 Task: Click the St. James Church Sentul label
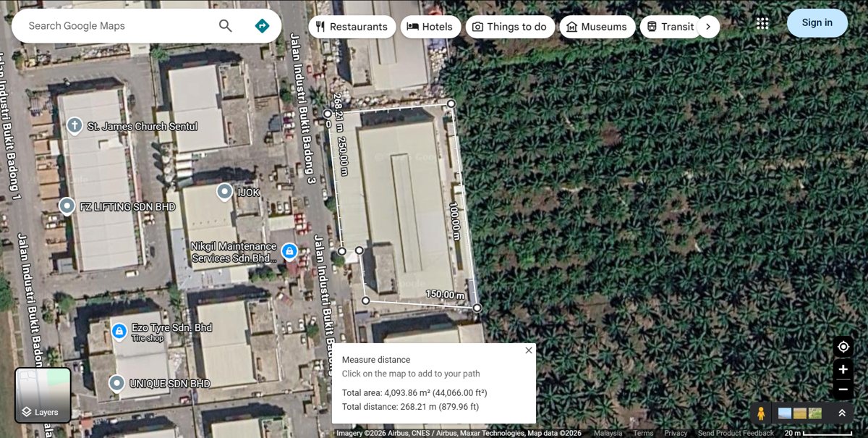click(142, 126)
